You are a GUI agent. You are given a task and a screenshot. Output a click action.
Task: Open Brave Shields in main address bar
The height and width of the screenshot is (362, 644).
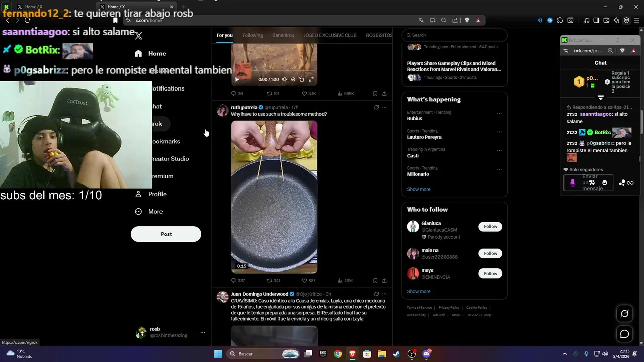tap(467, 20)
